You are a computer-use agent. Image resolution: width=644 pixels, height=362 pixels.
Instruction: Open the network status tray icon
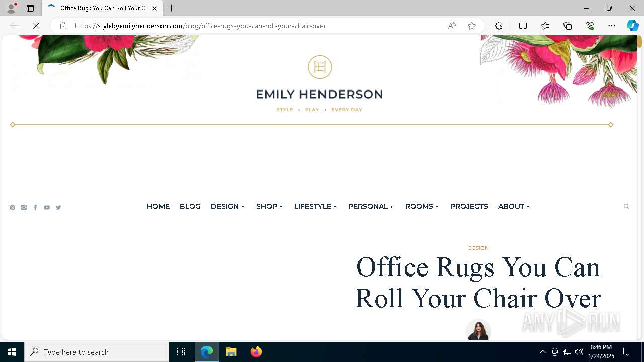567,352
